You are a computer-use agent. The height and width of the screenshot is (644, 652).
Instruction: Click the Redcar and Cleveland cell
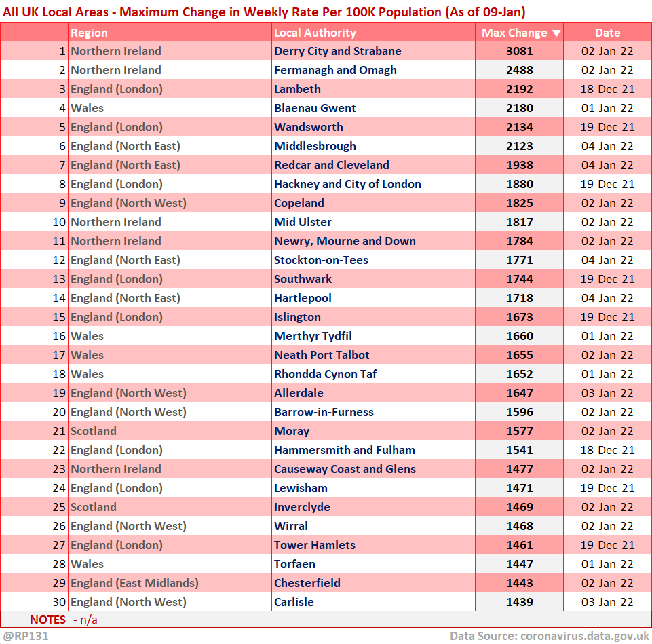(331, 165)
